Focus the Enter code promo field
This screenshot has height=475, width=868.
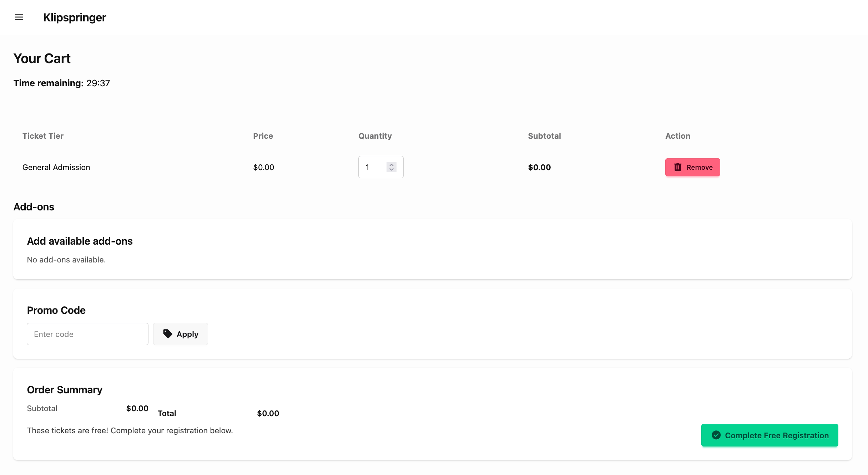click(87, 334)
